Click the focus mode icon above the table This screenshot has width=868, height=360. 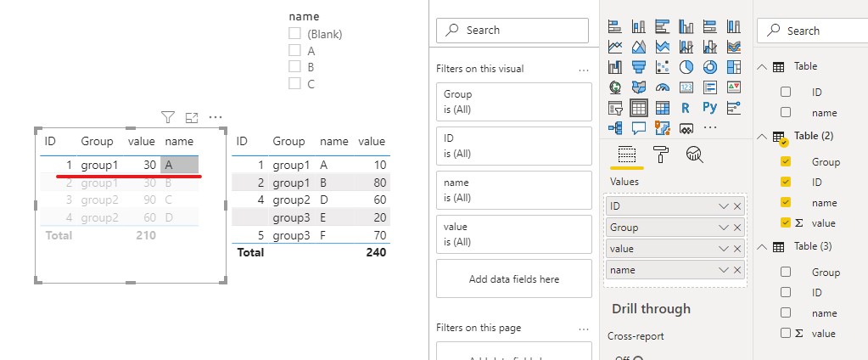point(192,117)
